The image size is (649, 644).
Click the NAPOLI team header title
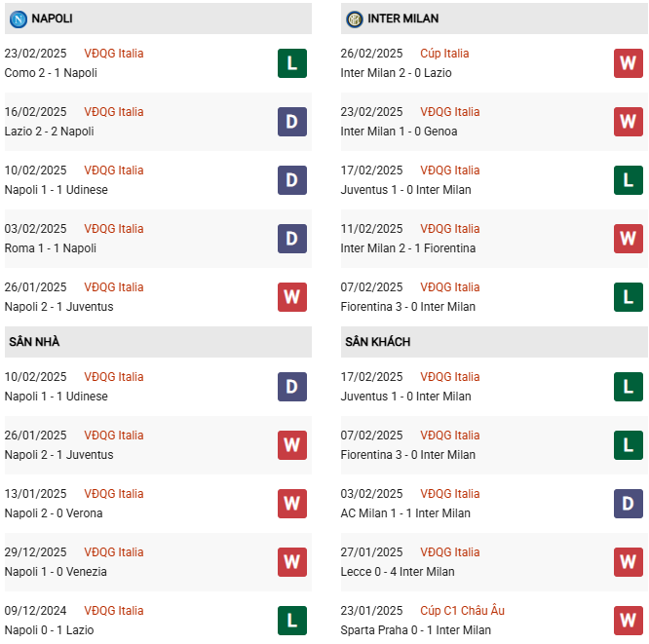click(x=52, y=19)
